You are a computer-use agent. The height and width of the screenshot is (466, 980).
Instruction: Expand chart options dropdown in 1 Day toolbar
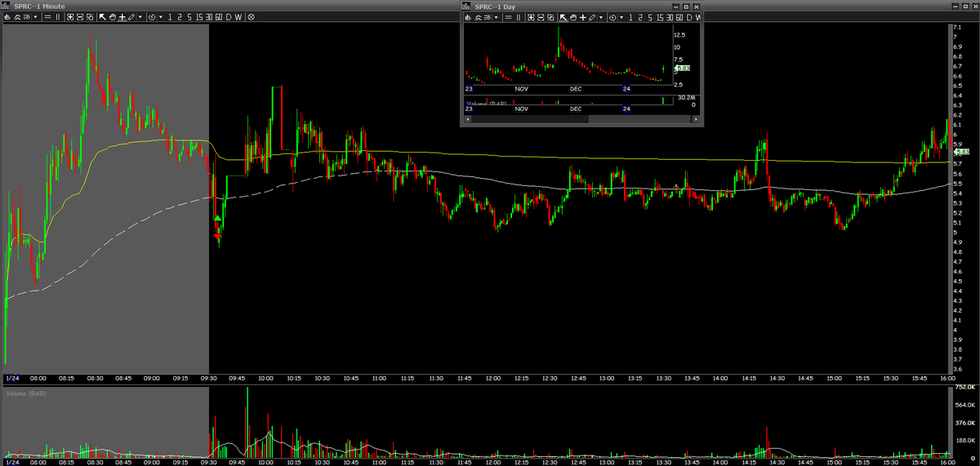click(497, 17)
